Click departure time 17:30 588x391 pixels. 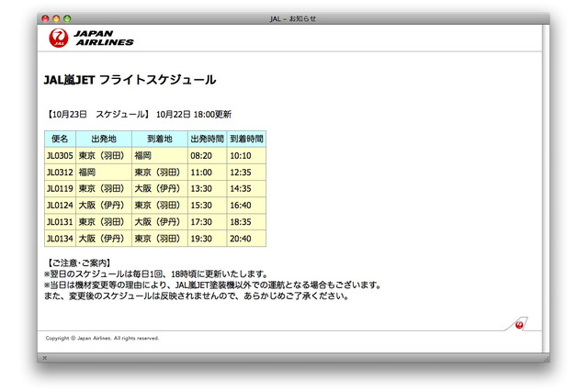click(x=201, y=222)
